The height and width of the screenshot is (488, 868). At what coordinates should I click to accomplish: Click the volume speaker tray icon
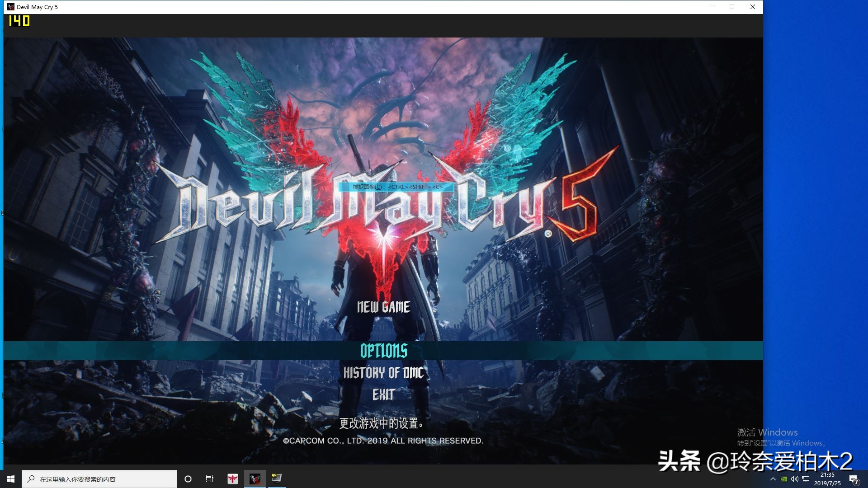(794, 479)
